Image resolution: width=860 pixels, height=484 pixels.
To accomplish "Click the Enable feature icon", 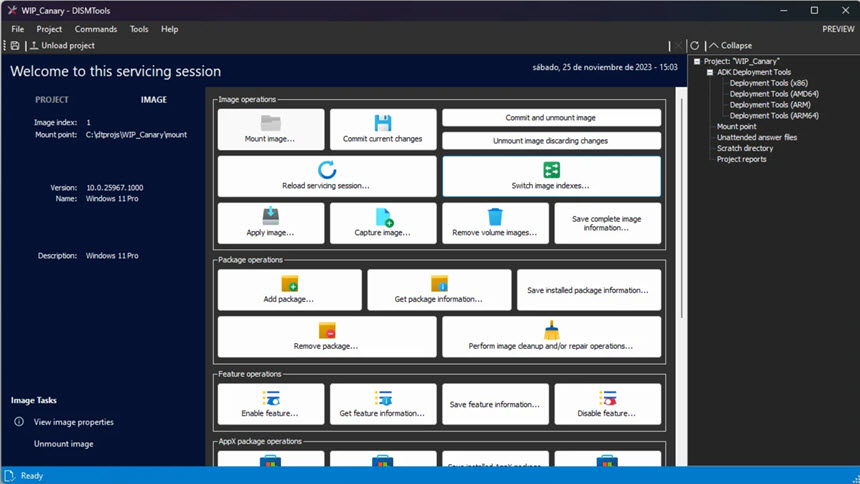I will click(x=270, y=398).
